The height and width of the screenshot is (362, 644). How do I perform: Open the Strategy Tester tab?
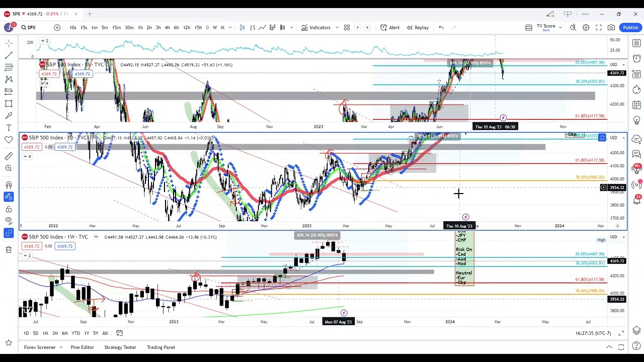(120, 347)
